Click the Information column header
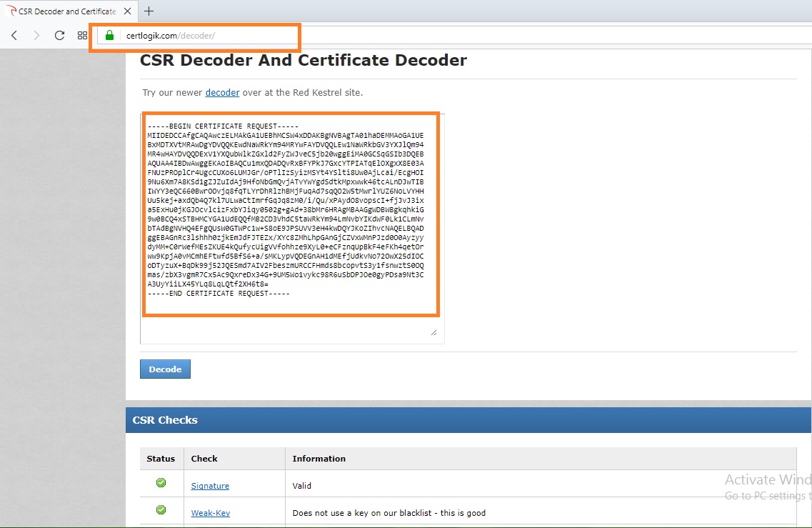Screen dimensions: 812x528 pos(319,459)
